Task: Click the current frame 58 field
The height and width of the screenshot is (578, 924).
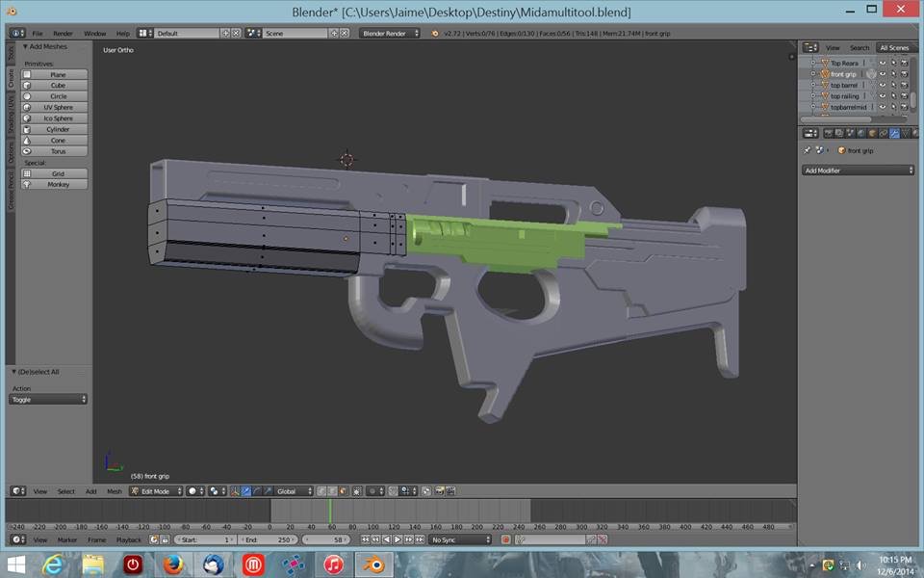Action: 326,539
